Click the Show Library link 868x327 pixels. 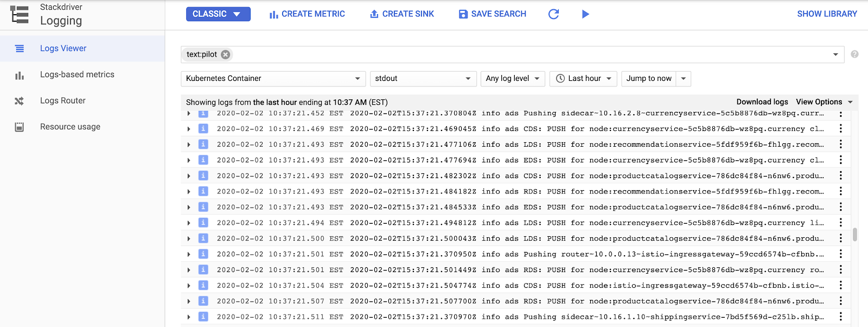click(827, 14)
